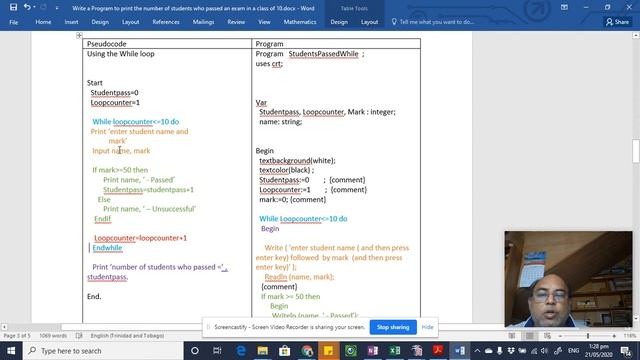
Task: Open Task View on the taskbar
Action: (x=217, y=351)
